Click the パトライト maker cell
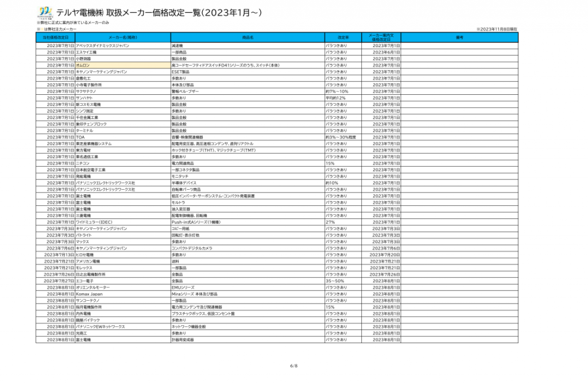This screenshot has width=588, height=384. [x=123, y=235]
